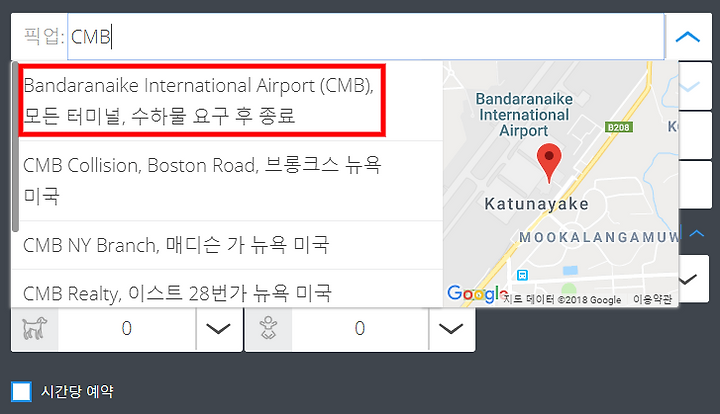Viewport: 720px width, 414px height.
Task: Click the MOOKALANGAMUWA map label
Action: pyautogui.click(x=598, y=237)
